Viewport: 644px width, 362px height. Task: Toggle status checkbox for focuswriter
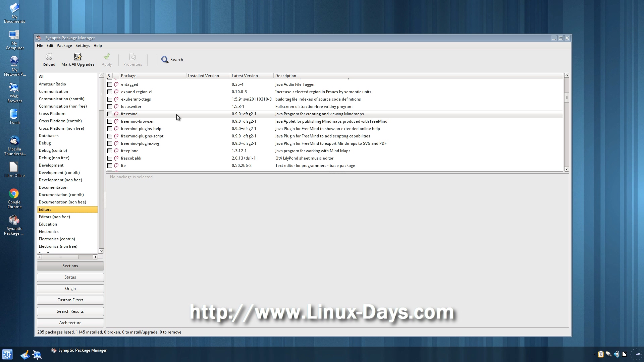[x=110, y=107]
